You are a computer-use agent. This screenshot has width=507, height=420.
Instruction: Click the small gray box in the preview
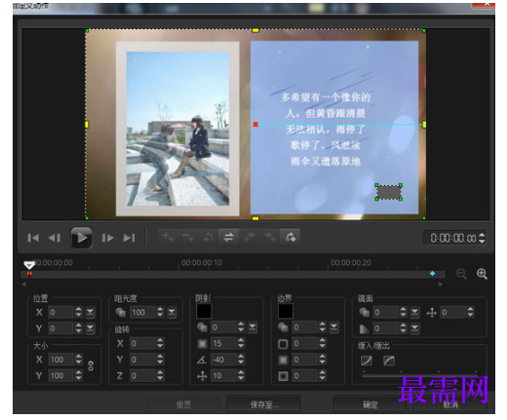point(389,192)
